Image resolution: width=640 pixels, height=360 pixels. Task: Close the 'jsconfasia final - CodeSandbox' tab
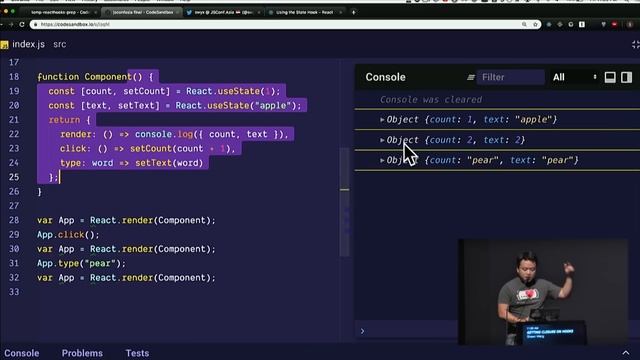click(x=177, y=12)
